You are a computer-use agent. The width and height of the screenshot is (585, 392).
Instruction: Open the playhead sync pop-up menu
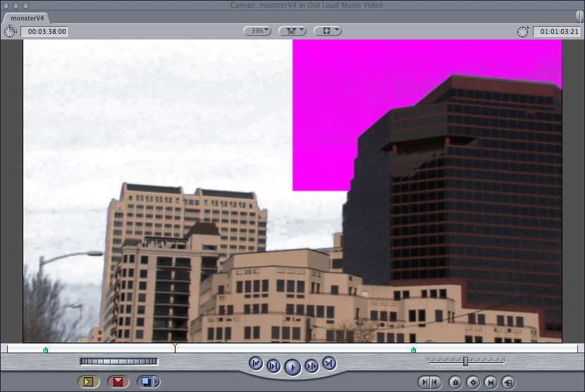coord(292,31)
